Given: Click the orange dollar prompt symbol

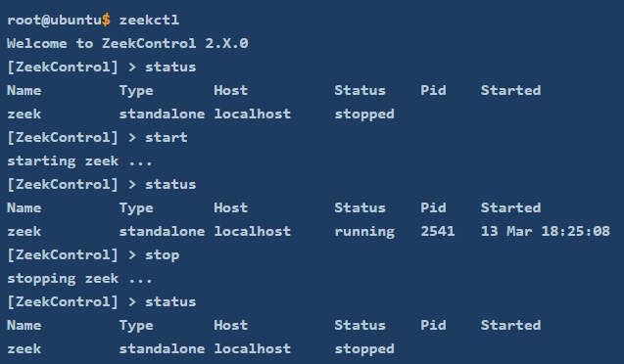Looking at the screenshot, I should (x=106, y=20).
